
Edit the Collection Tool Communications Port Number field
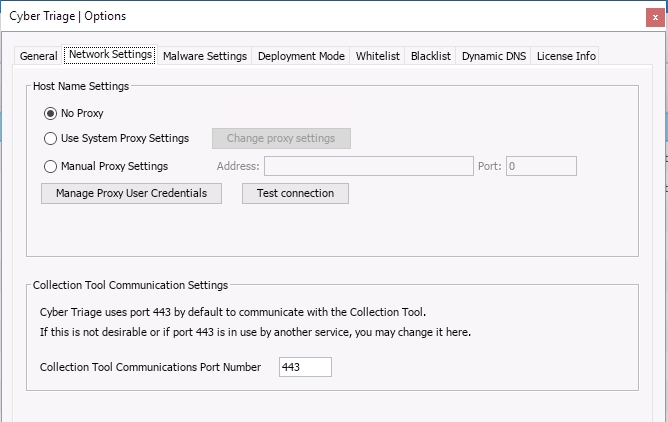click(305, 367)
